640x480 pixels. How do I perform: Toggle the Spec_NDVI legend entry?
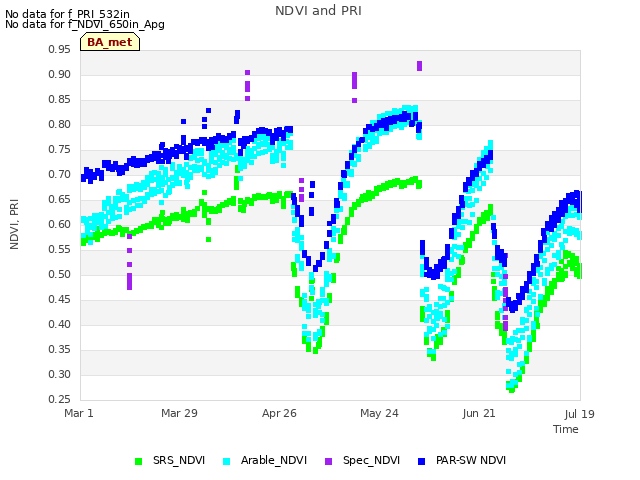tap(362, 460)
